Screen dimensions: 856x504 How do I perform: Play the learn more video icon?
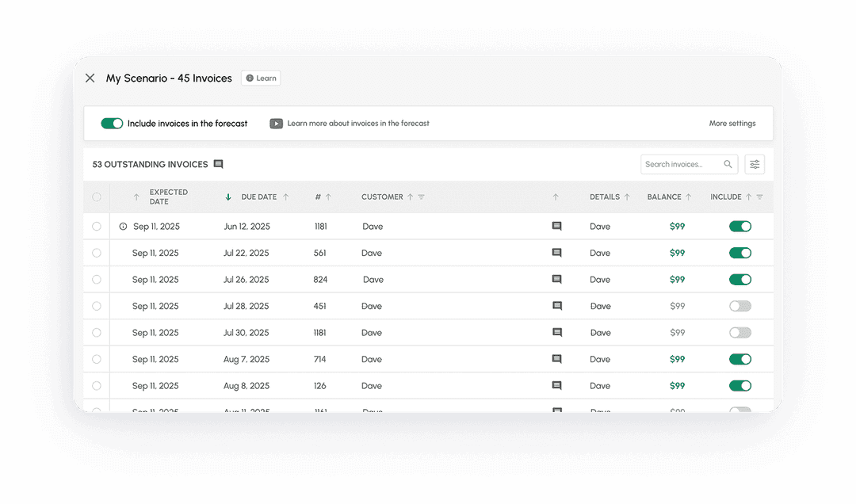pos(277,124)
